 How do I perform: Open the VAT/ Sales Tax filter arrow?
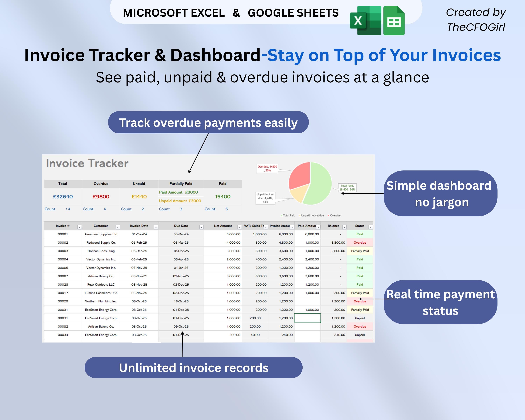point(266,227)
